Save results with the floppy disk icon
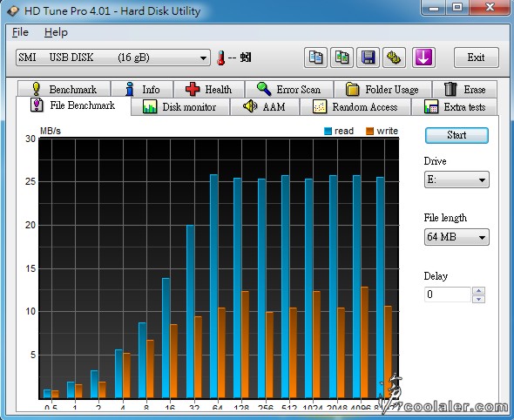The height and width of the screenshot is (420, 514). pyautogui.click(x=368, y=58)
